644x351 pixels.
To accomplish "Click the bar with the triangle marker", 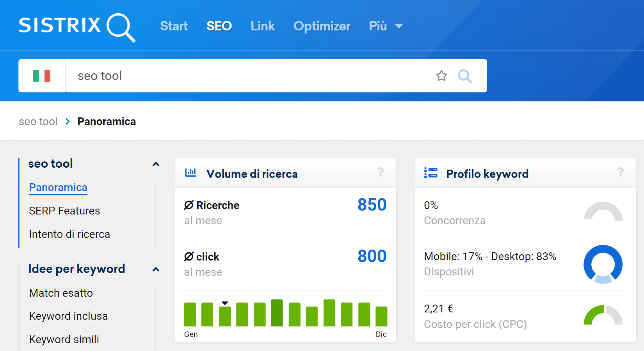I will pos(225,316).
